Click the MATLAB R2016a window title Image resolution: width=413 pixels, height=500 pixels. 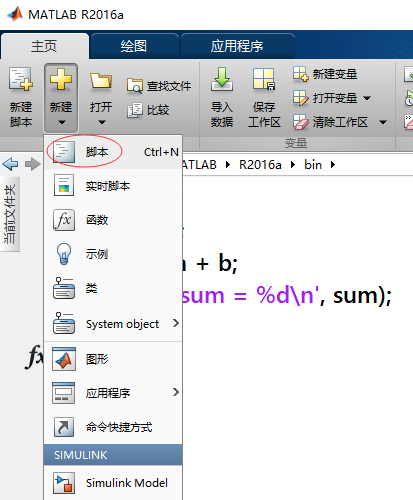point(76,15)
